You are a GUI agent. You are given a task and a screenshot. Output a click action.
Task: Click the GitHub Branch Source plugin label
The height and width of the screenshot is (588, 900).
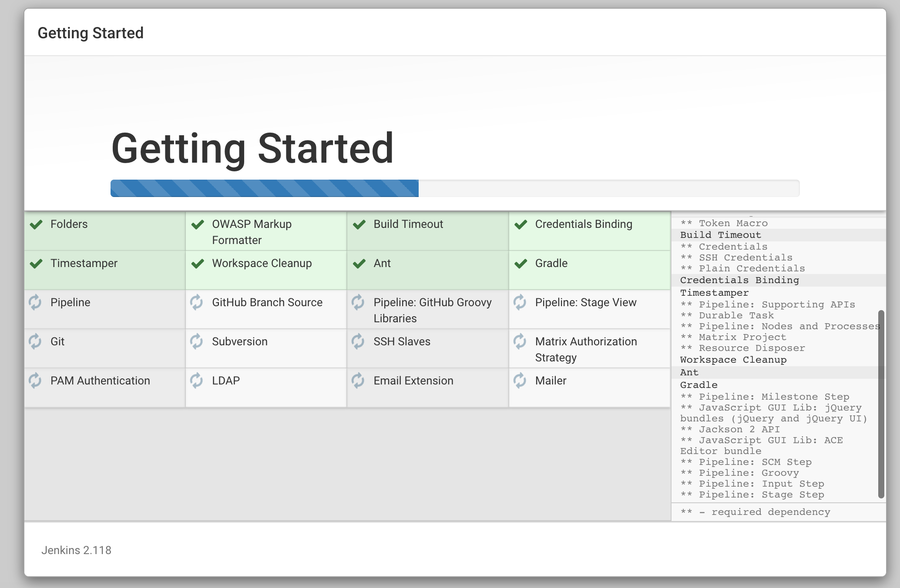click(x=267, y=303)
